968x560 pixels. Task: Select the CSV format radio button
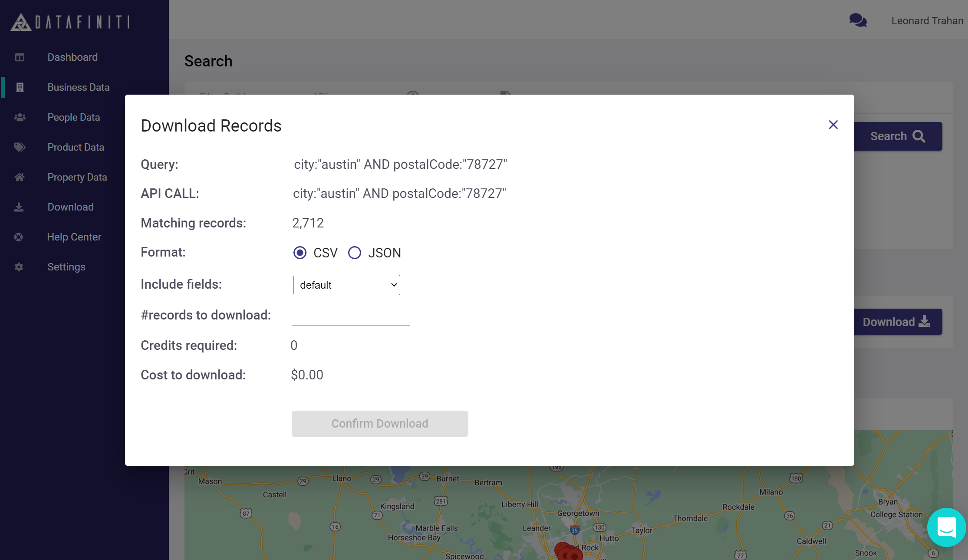(x=300, y=253)
